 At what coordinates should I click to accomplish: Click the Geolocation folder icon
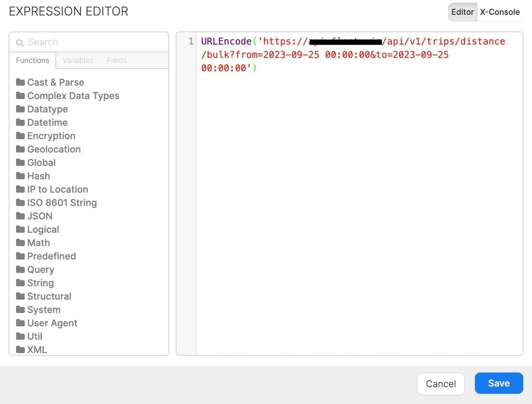tap(20, 149)
